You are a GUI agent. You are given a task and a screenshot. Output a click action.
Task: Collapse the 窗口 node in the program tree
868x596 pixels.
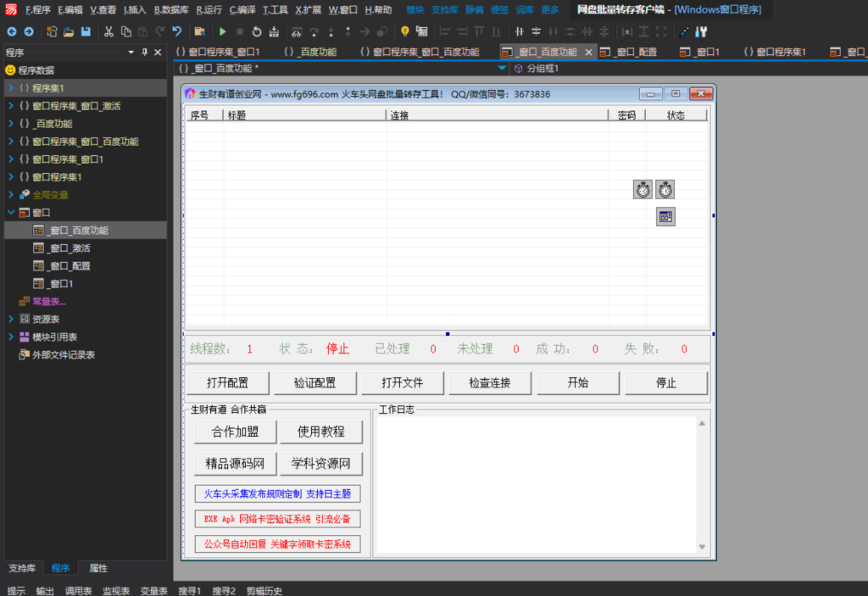[10, 212]
